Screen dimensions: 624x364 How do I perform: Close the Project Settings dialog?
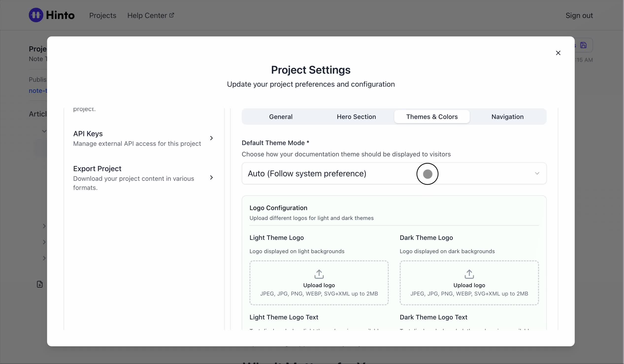pos(558,53)
